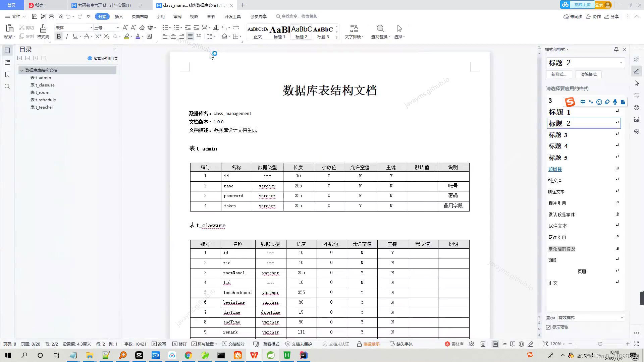This screenshot has width=644, height=362.
Task: Click the decrease indent icon
Action: click(188, 27)
